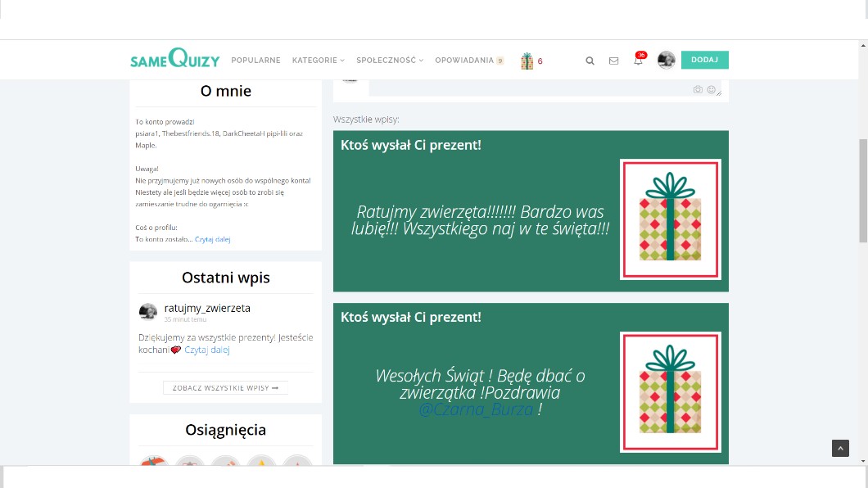Expand the Kategorie dropdown menu
868x488 pixels.
click(318, 61)
